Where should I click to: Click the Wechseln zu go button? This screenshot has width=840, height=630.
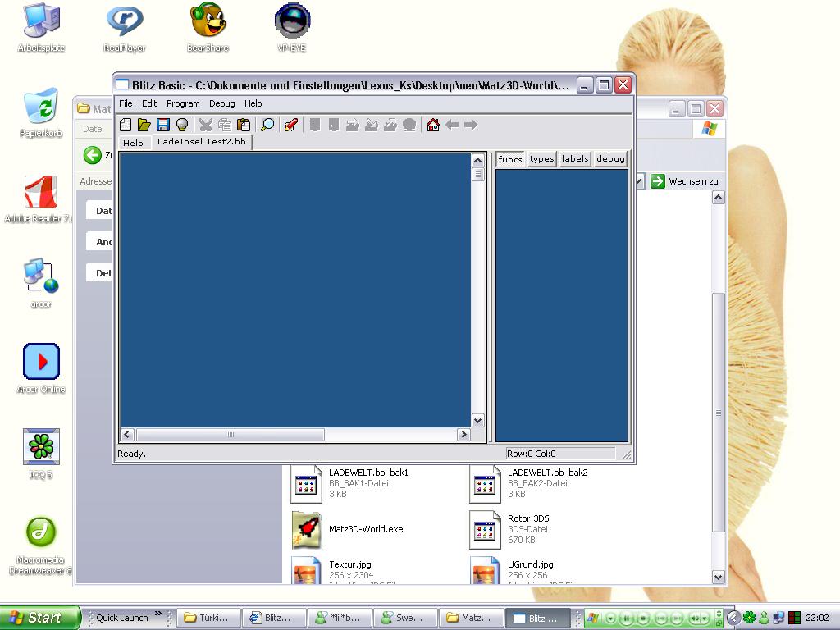685,181
